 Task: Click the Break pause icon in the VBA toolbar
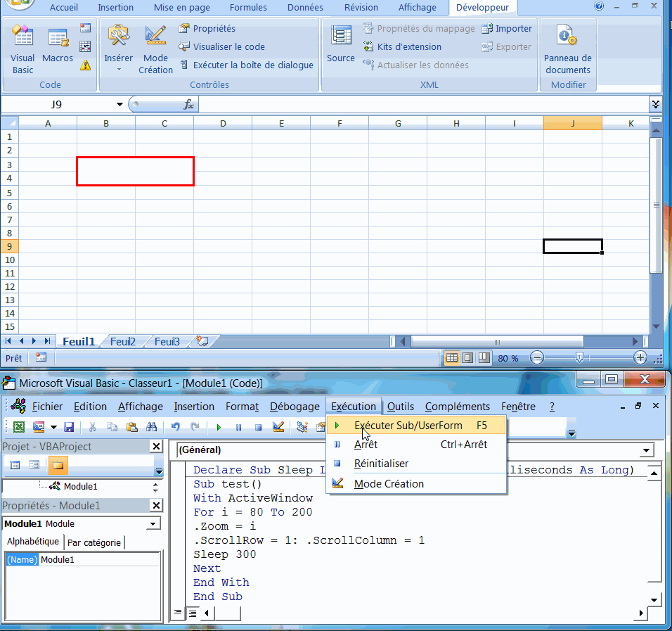239,427
